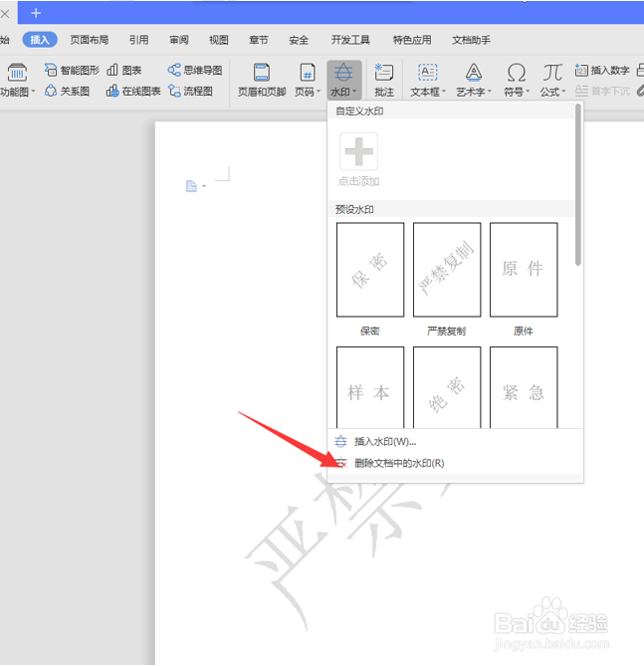The image size is (644, 666).
Task: Select the 样本 preset watermark thumbnail
Action: pos(370,387)
